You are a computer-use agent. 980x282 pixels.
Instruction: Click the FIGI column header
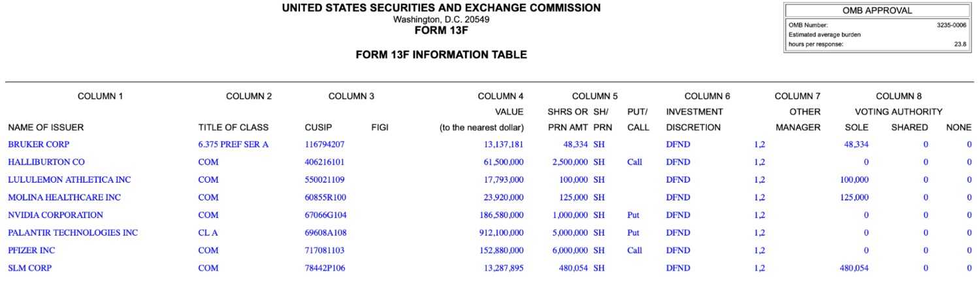380,128
